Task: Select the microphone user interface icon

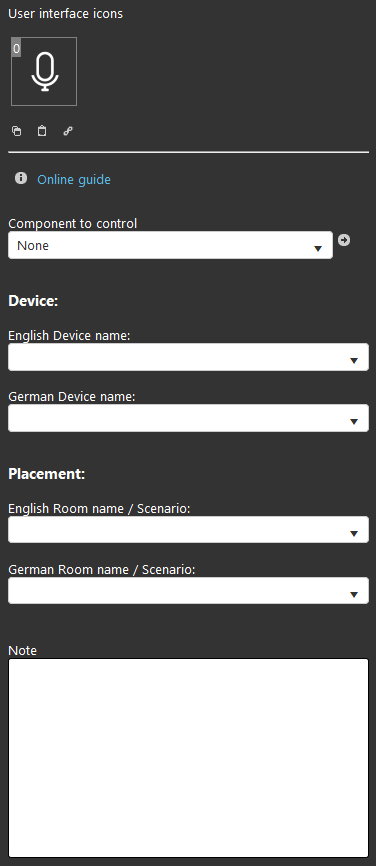Action: 44,71
